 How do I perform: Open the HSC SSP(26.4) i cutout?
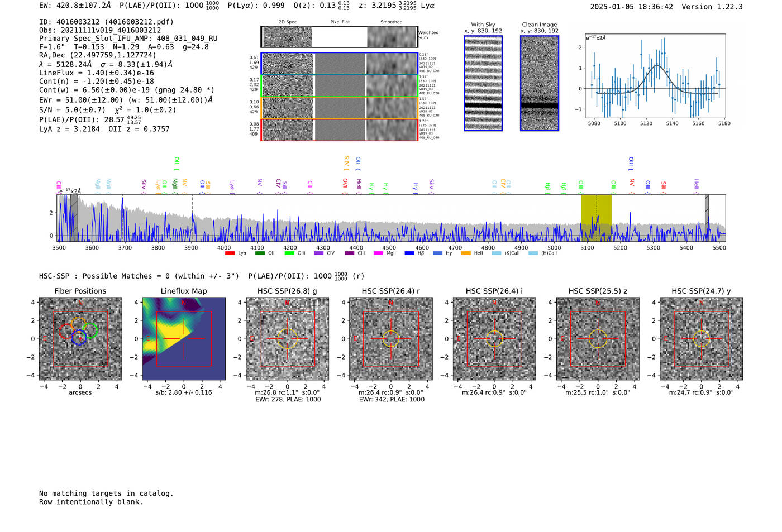point(494,338)
